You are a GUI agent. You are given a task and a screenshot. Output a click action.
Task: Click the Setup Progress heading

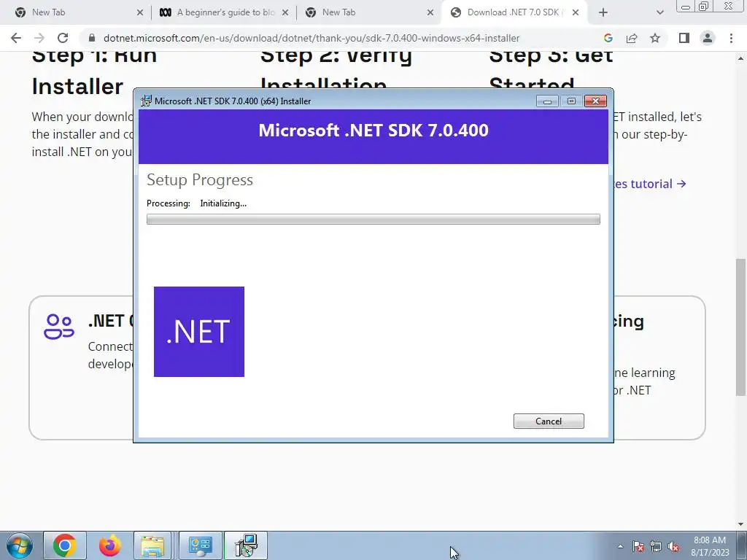[200, 180]
